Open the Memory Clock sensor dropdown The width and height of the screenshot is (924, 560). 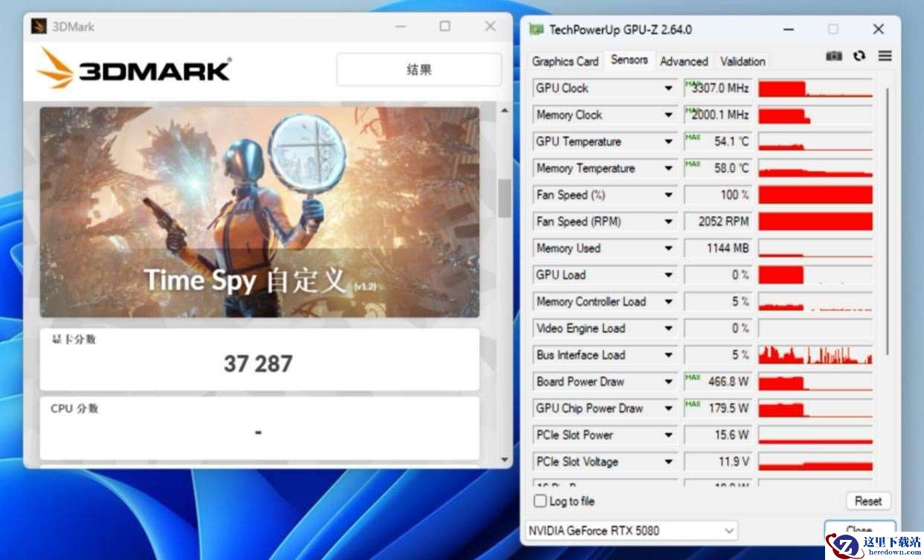click(668, 115)
